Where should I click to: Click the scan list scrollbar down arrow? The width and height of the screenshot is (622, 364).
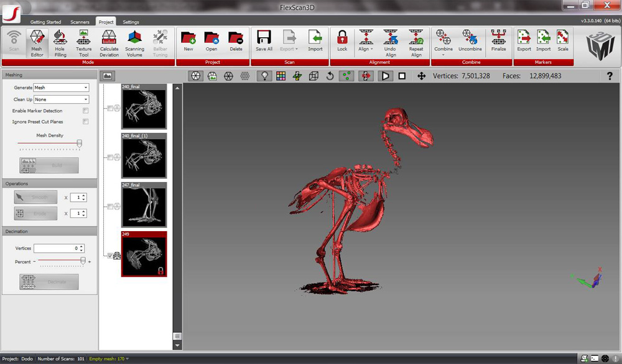(177, 345)
